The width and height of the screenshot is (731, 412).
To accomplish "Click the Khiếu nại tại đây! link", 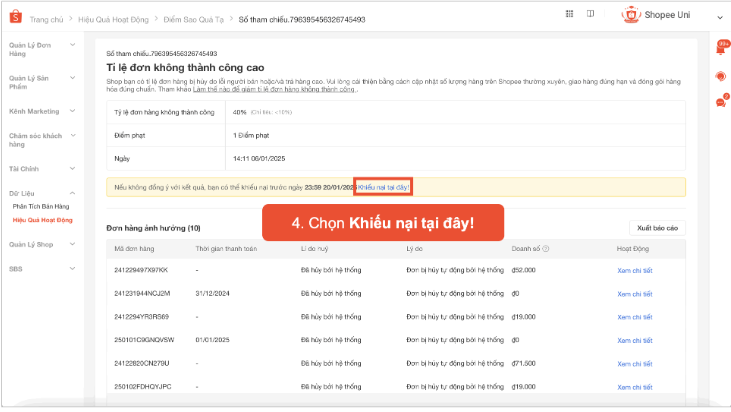I will click(x=383, y=187).
